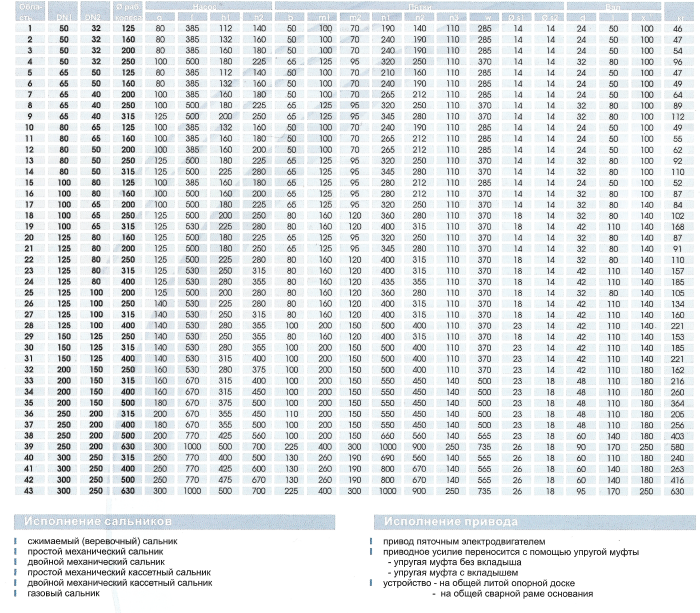Screen dimensions: 700x613
Task: Click DN1 value 300 in row 40
Action: (x=64, y=458)
